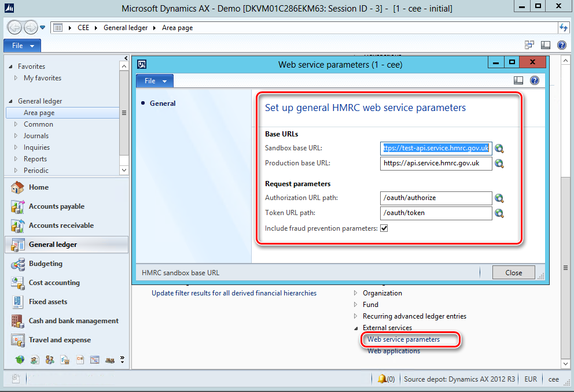Viewport: 574px width, 392px height.
Task: Click the back navigation button
Action: 14,27
